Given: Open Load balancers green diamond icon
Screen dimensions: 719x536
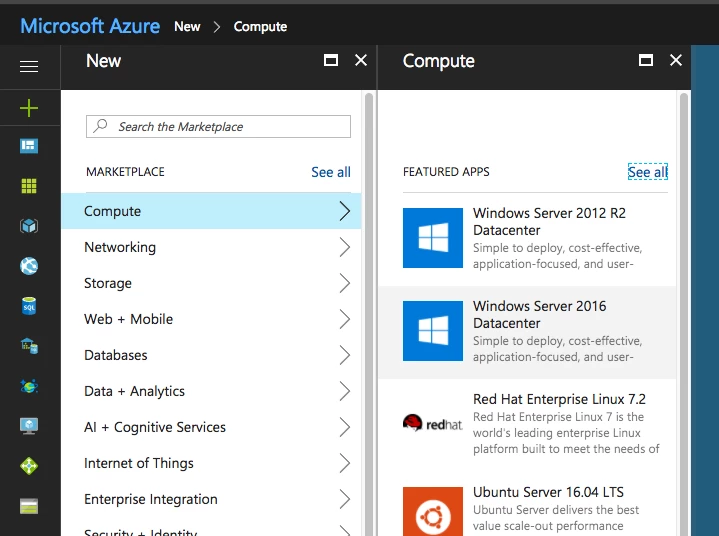Looking at the screenshot, I should pyautogui.click(x=29, y=466).
